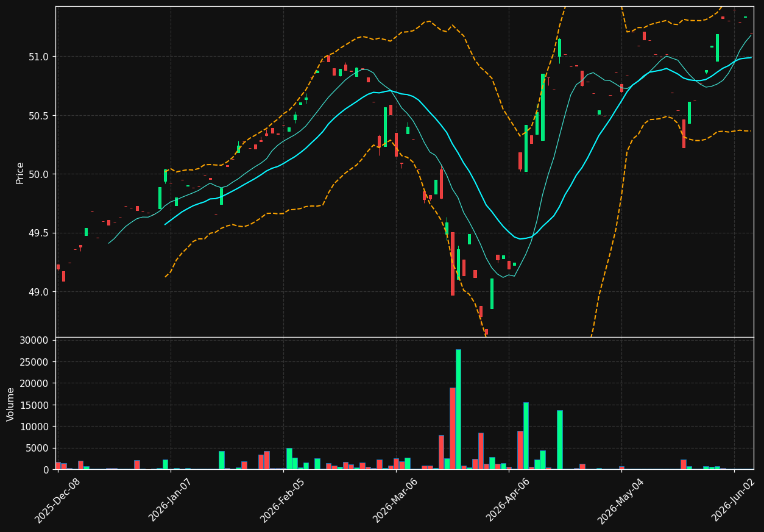Click the green volume bar reaching 15000
Viewport: 764px width, 532px height.
point(526,436)
